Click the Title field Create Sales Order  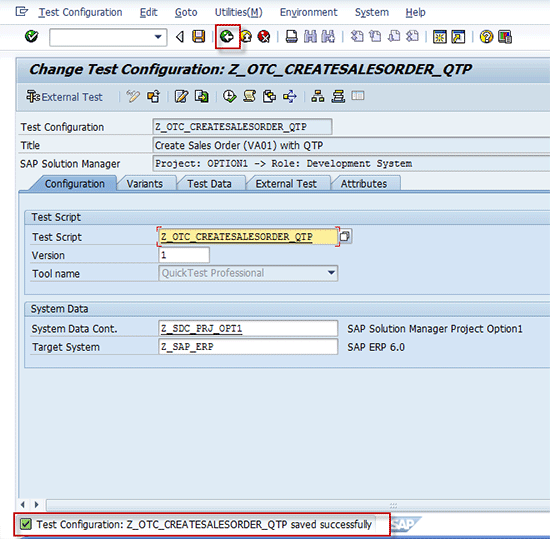click(x=351, y=145)
